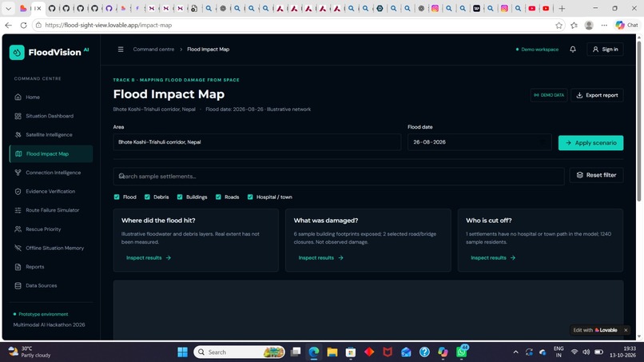Screen dimensions: 644x362
Task: Click the browser address bar
Action: [300, 26]
